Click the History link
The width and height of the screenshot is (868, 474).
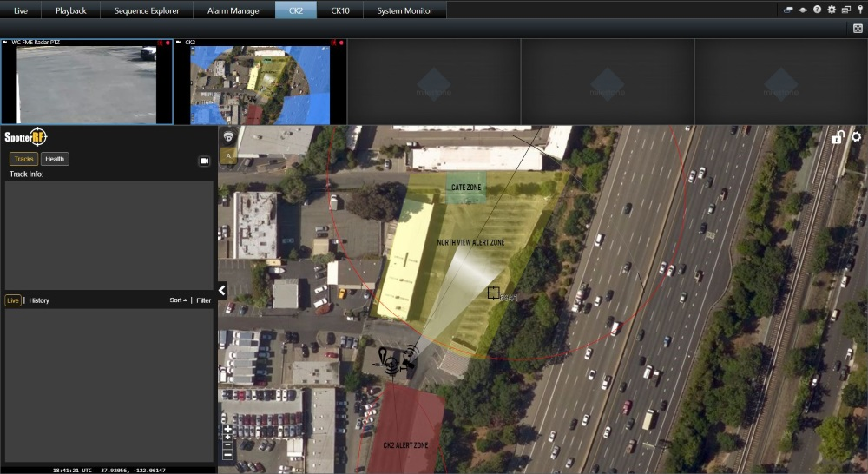39,300
